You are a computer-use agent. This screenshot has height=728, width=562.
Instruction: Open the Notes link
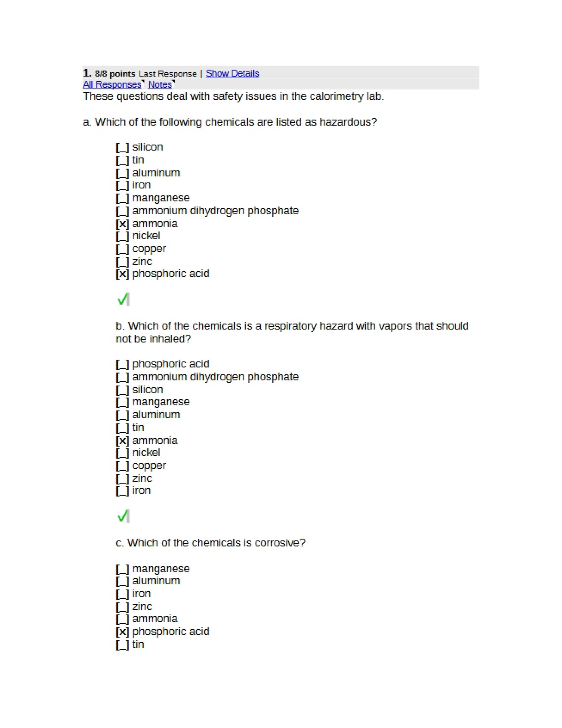coord(160,84)
